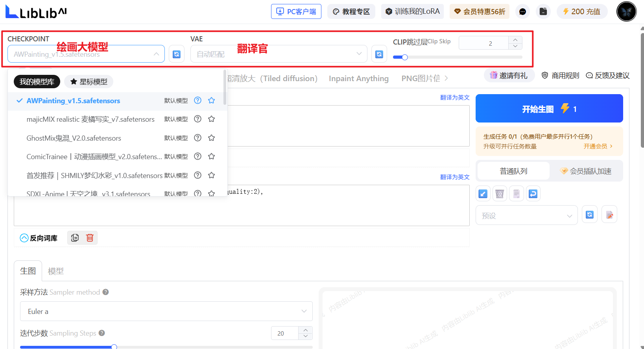Click the blue arrow icon under queue
Image resolution: width=644 pixels, height=349 pixels.
[x=483, y=194]
